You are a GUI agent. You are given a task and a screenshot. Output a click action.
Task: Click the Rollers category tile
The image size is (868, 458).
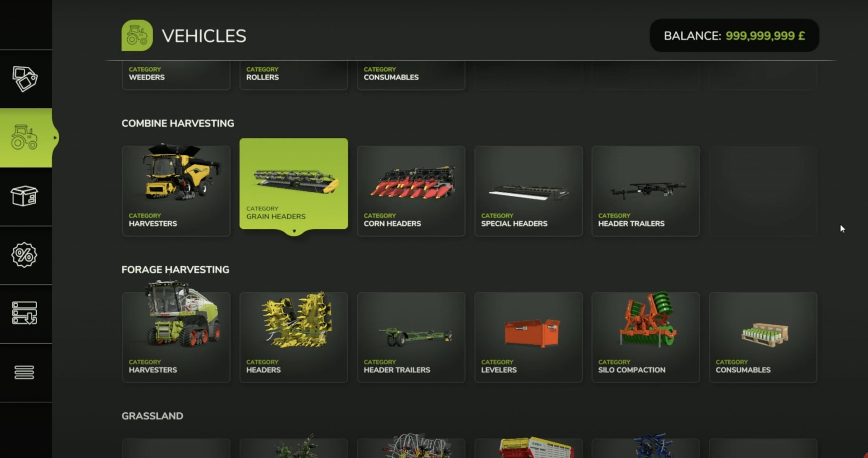click(294, 75)
